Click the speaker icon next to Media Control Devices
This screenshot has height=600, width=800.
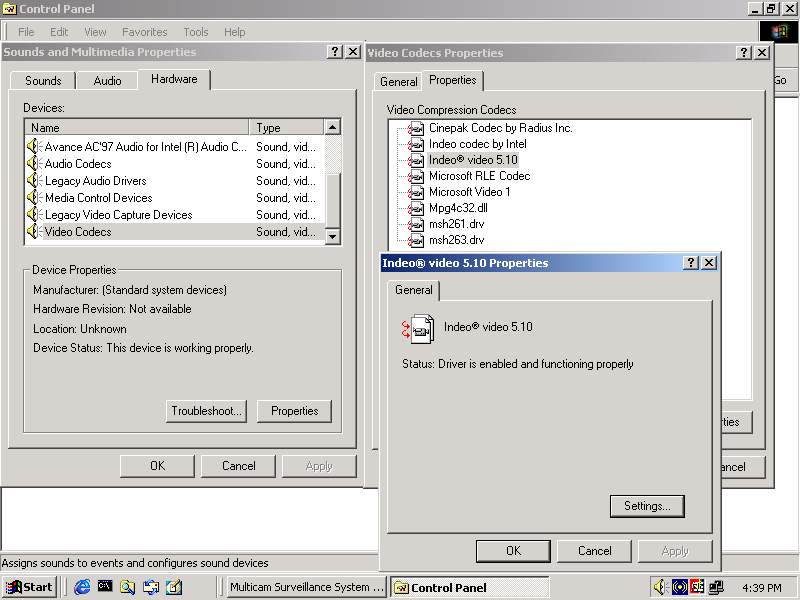click(x=34, y=197)
